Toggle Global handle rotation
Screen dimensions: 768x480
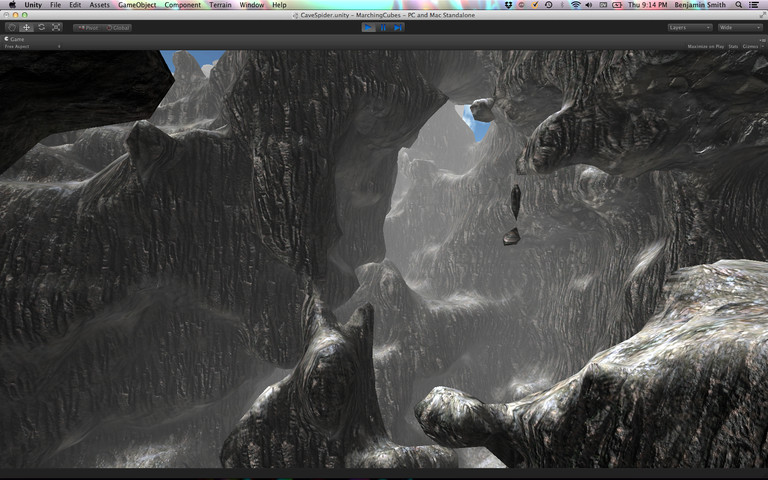[116, 27]
